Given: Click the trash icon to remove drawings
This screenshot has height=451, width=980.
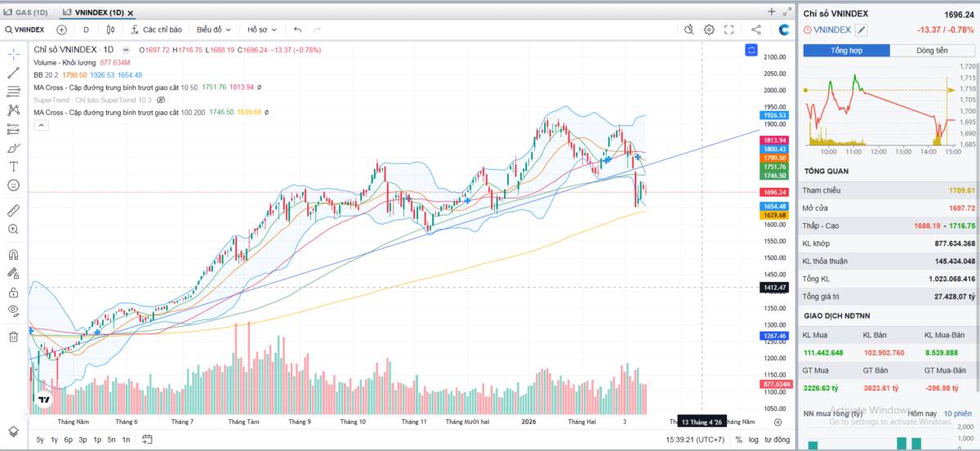Looking at the screenshot, I should point(13,336).
